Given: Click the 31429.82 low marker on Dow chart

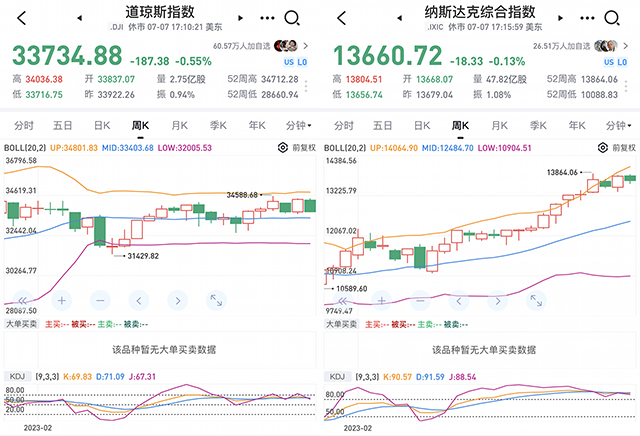Looking at the screenshot, I should 143,256.
